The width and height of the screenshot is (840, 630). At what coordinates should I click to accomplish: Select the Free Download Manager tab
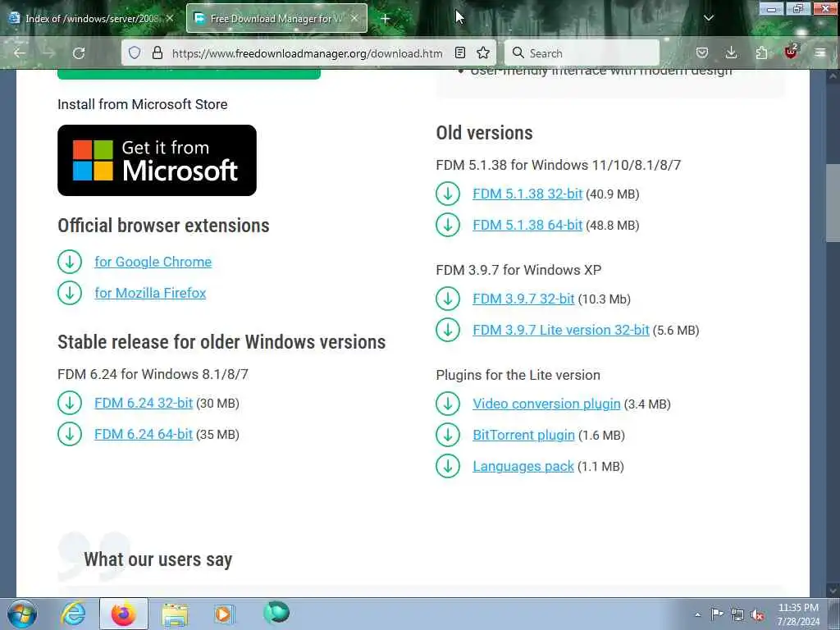coord(276,18)
